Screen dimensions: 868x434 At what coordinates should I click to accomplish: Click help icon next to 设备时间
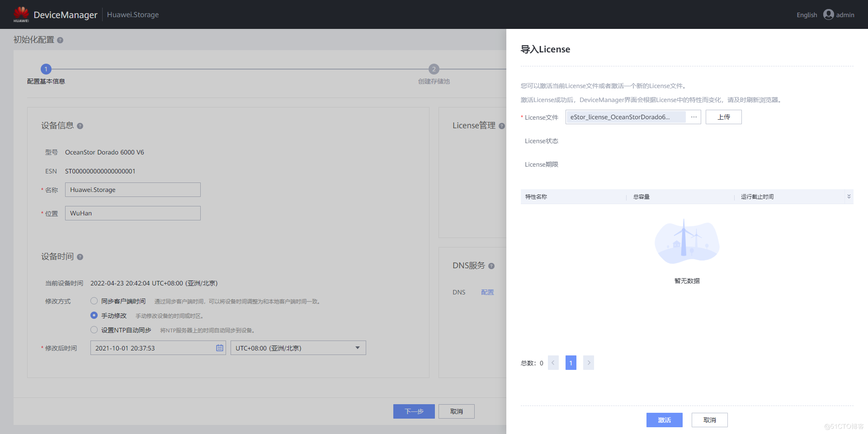(x=80, y=257)
